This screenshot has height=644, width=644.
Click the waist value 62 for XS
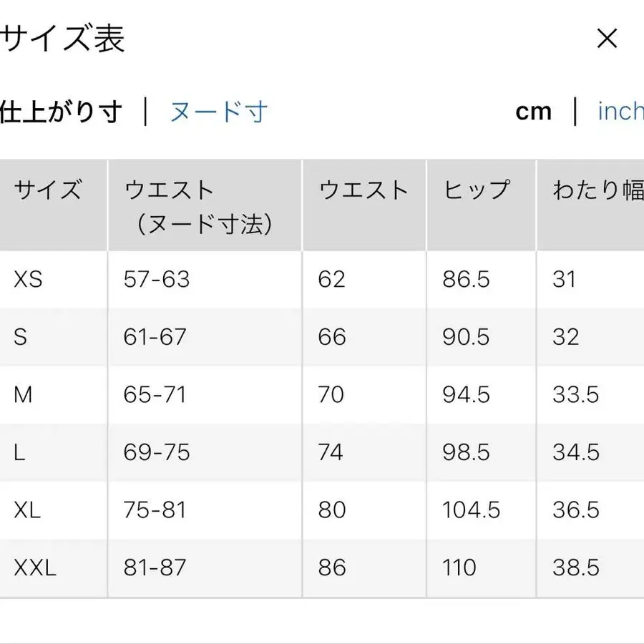(331, 280)
